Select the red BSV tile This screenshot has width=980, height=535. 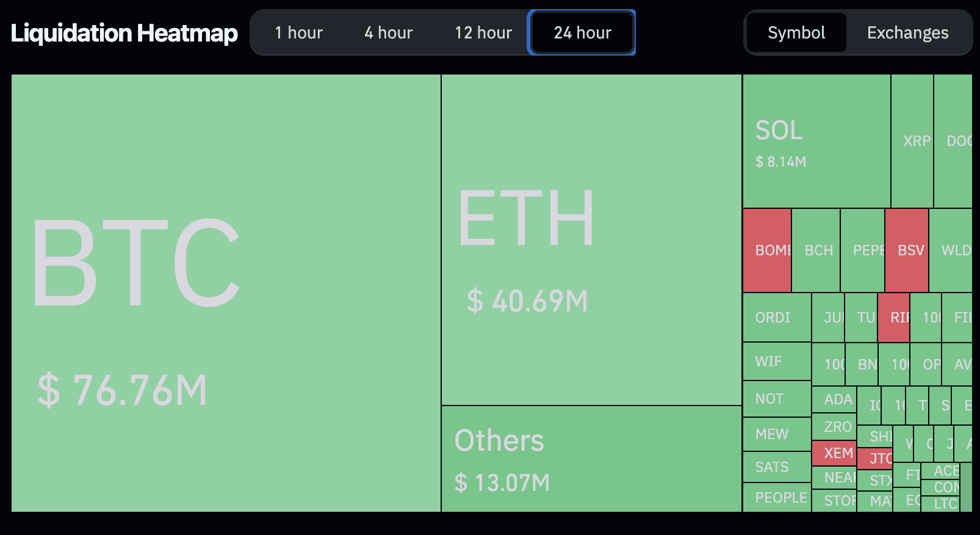(907, 250)
